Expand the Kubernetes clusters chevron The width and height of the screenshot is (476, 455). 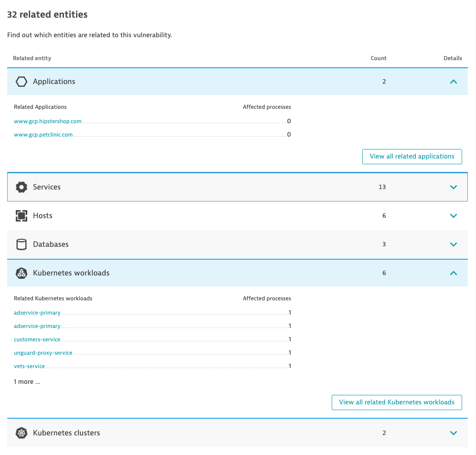click(454, 433)
